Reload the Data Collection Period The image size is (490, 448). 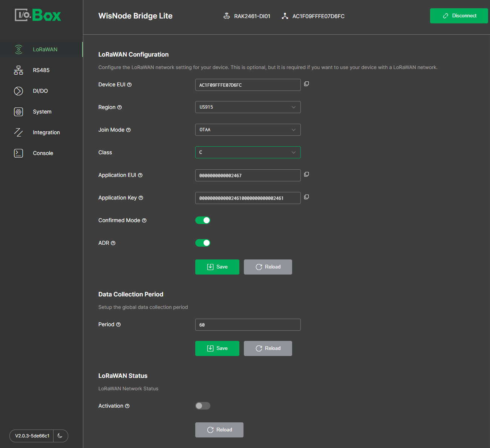[x=268, y=348]
